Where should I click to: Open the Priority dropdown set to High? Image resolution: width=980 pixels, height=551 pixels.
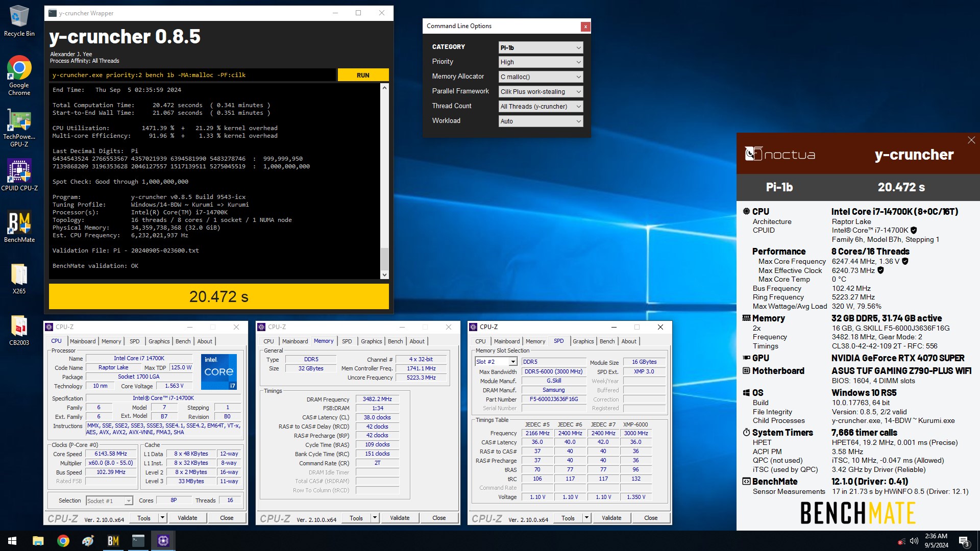[x=541, y=62]
